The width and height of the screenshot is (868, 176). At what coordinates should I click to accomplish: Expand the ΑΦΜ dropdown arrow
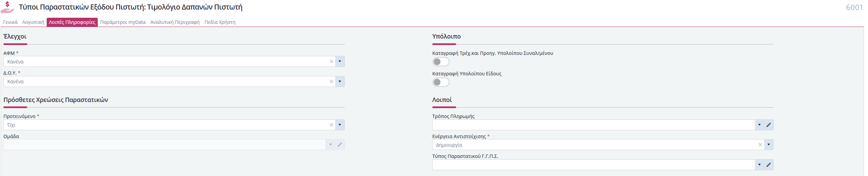340,62
